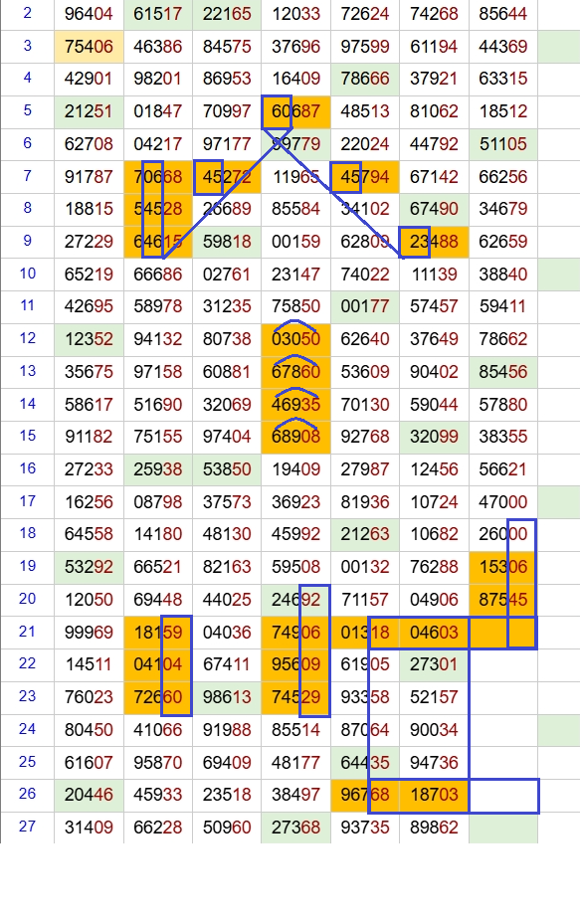This screenshot has height=924, width=580.
Task: Click the yellow cell containing 75406
Action: click(x=89, y=46)
